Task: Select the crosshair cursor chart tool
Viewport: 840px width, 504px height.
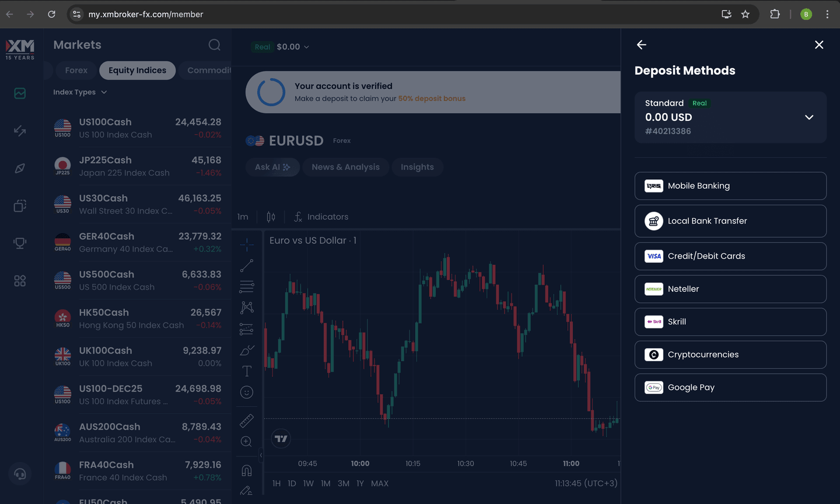Action: [x=247, y=244]
